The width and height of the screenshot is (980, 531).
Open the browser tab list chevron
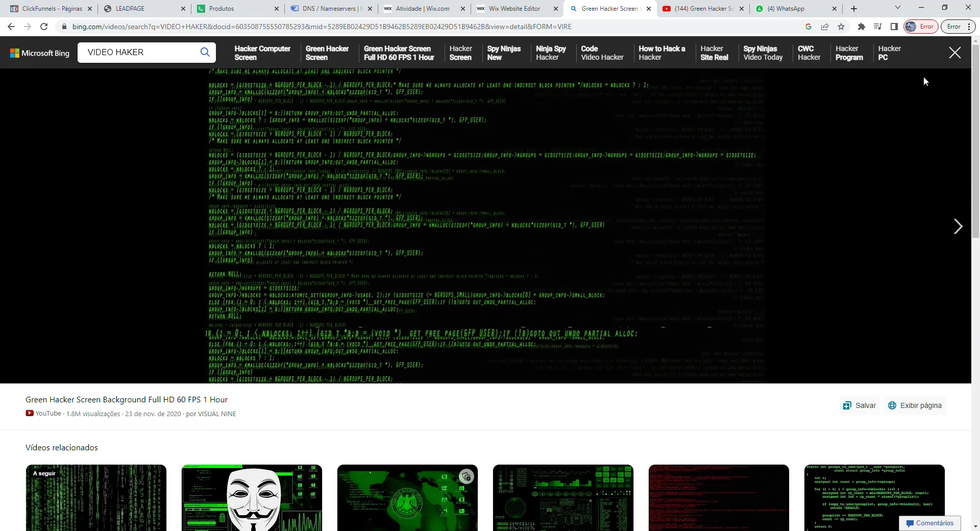tap(897, 8)
